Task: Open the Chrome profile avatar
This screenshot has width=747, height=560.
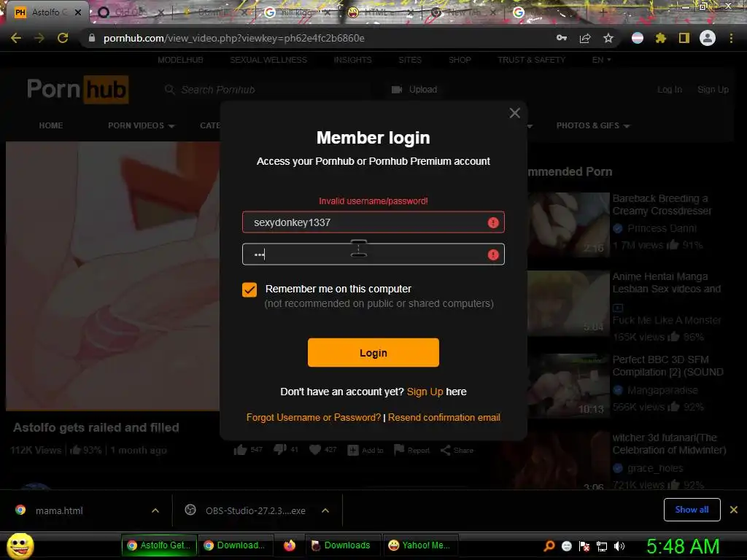Action: click(x=708, y=38)
